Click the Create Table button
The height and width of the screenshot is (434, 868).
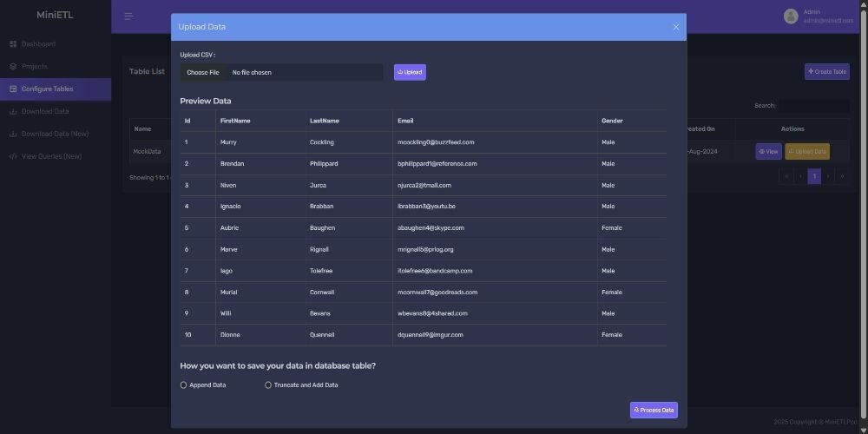(826, 72)
